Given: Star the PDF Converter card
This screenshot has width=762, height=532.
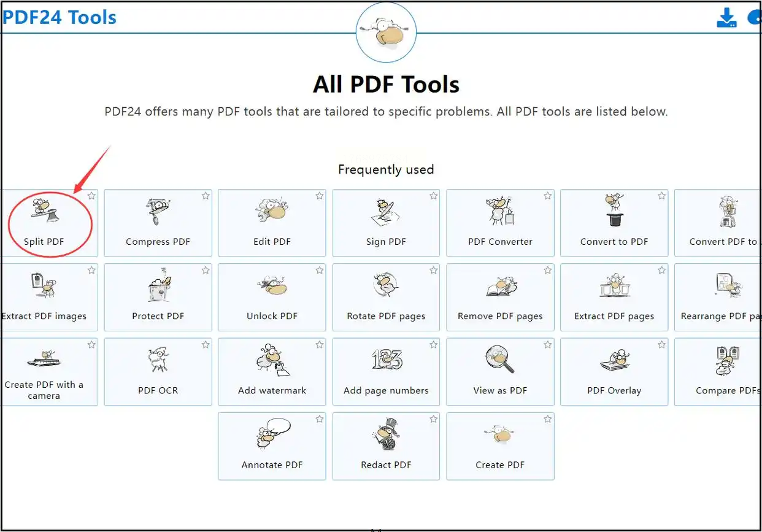Looking at the screenshot, I should tap(548, 196).
